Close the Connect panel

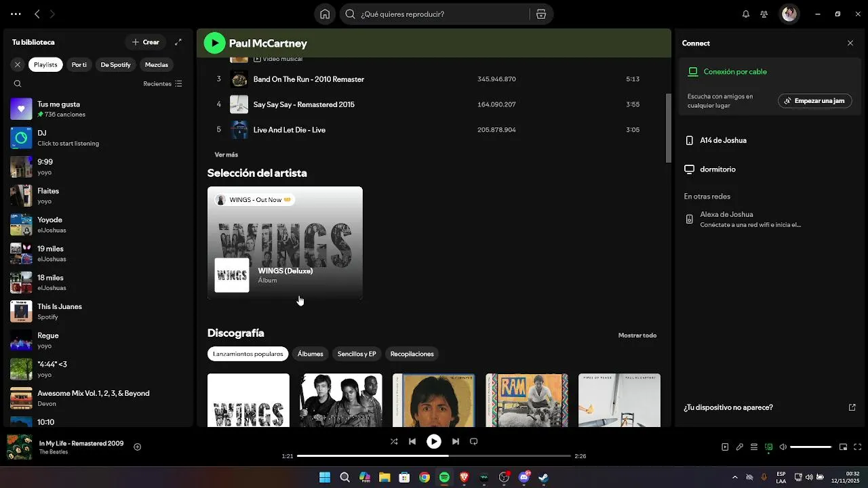coord(850,43)
